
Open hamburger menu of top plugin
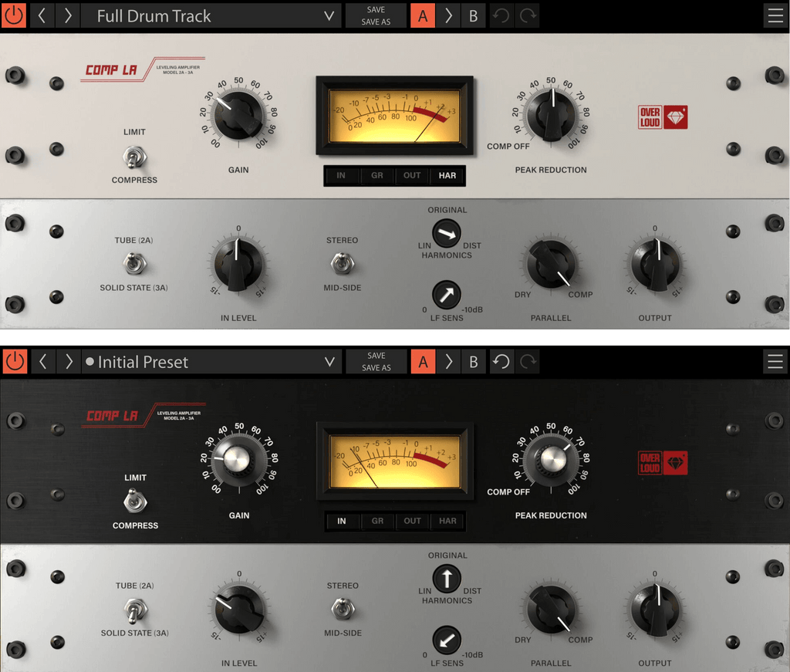click(x=775, y=15)
